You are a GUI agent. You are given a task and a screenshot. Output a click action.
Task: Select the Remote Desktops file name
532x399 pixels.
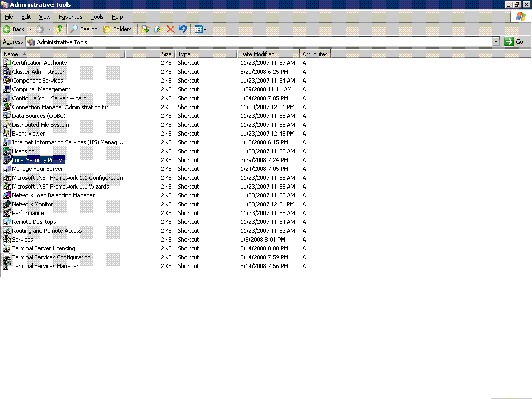pos(34,221)
